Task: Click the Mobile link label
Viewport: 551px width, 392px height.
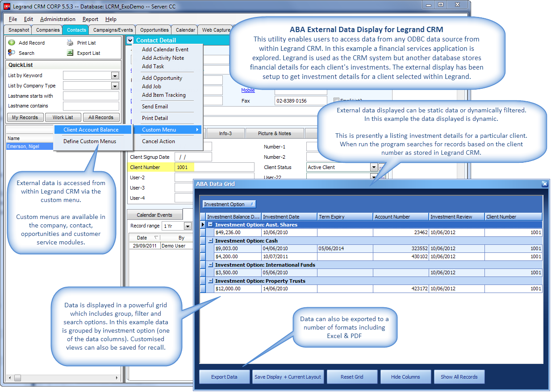Action: pyautogui.click(x=248, y=90)
